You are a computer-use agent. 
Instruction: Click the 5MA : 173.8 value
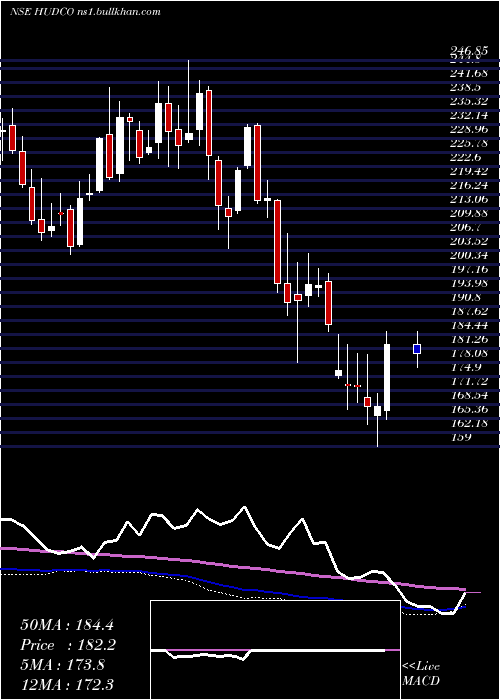pyautogui.click(x=62, y=665)
